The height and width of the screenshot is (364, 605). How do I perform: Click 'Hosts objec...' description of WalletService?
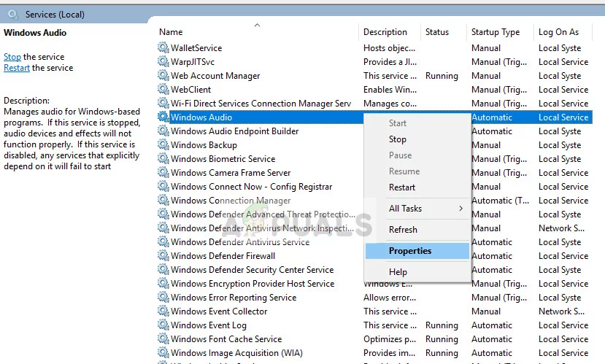[389, 48]
